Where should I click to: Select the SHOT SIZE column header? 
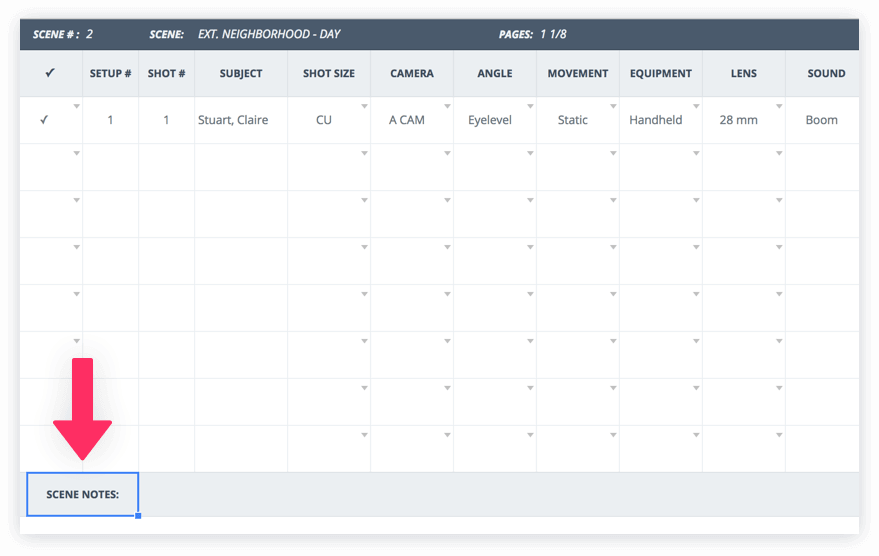point(329,73)
